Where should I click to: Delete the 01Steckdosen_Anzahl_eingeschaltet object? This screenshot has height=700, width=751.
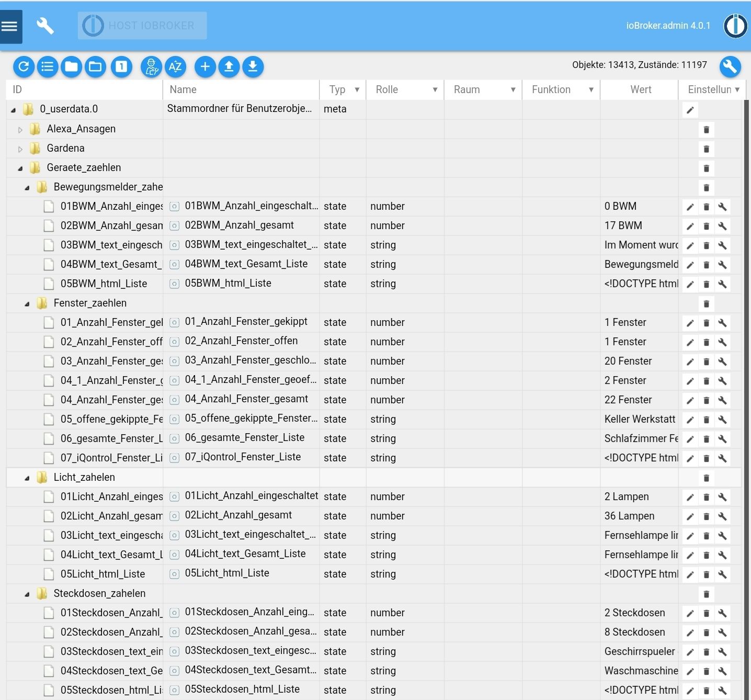coord(706,613)
